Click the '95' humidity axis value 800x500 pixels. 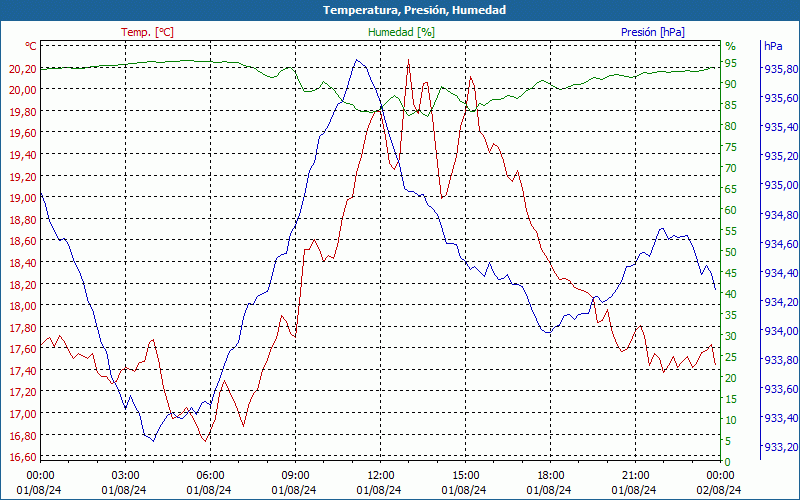731,63
